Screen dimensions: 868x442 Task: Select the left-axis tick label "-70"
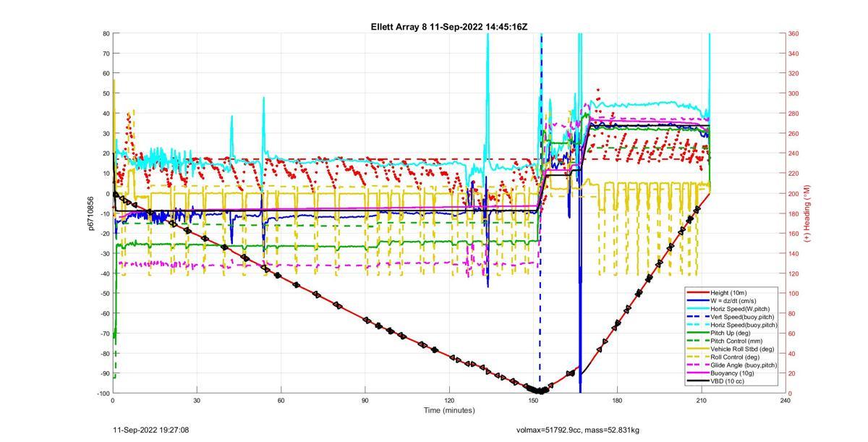(x=104, y=333)
